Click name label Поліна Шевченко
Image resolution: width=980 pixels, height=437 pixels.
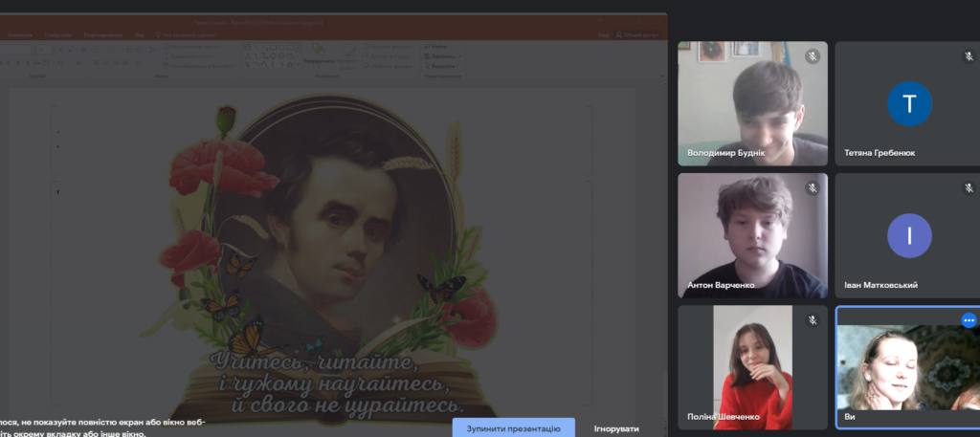(724, 416)
